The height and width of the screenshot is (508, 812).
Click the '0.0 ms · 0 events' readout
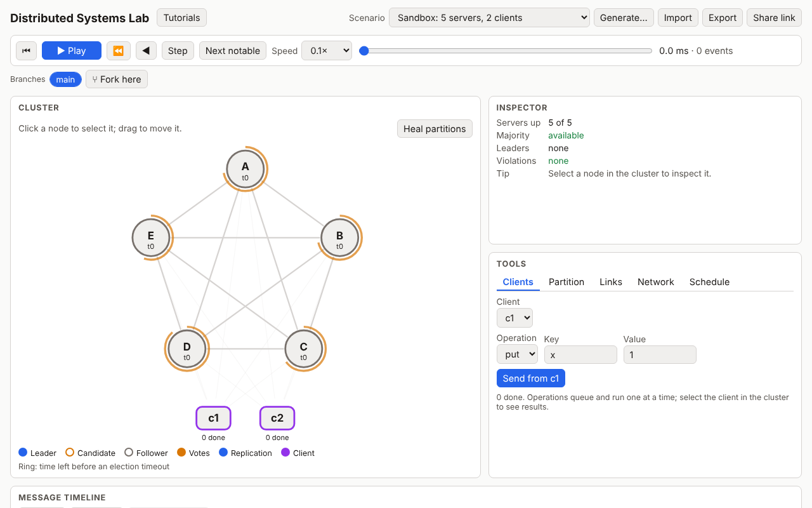click(696, 51)
